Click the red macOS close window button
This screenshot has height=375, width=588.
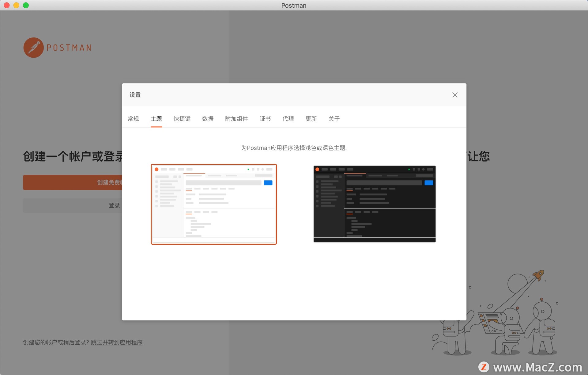coord(7,5)
